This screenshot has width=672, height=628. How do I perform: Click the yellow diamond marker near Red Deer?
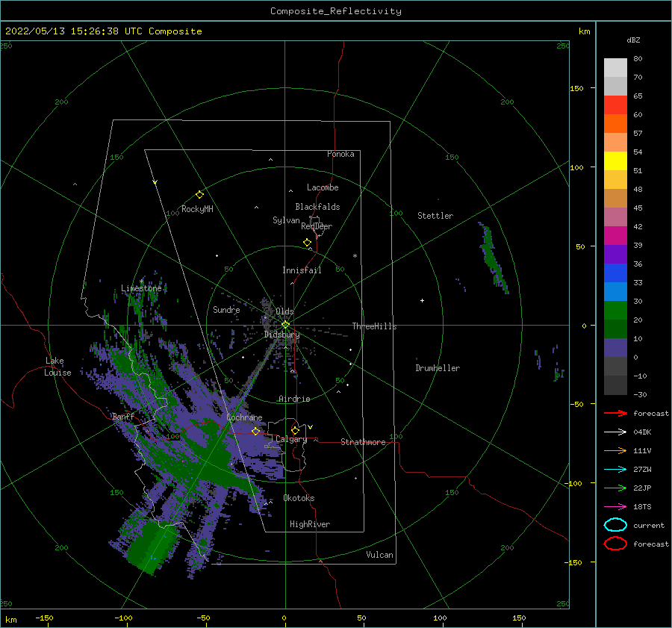point(307,243)
